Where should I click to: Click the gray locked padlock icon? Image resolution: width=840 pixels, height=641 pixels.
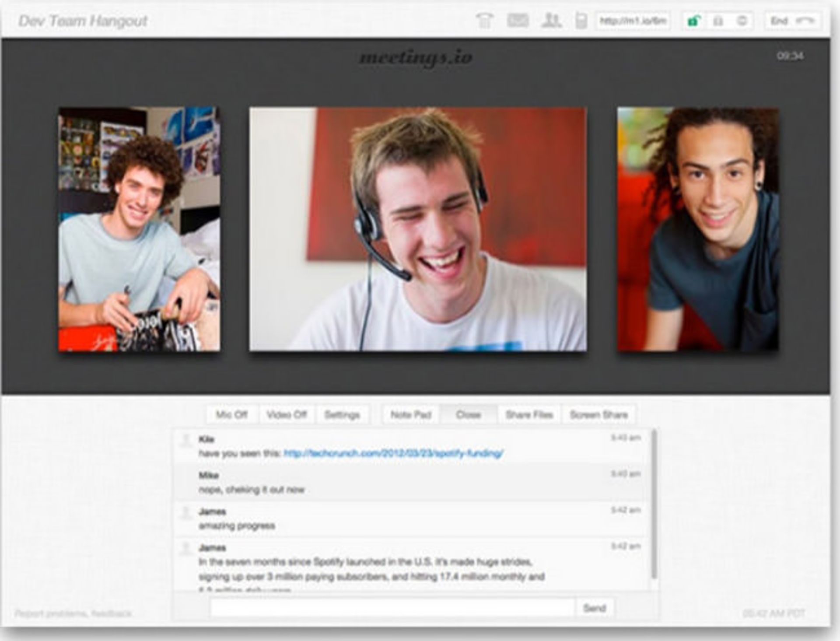[x=718, y=21]
